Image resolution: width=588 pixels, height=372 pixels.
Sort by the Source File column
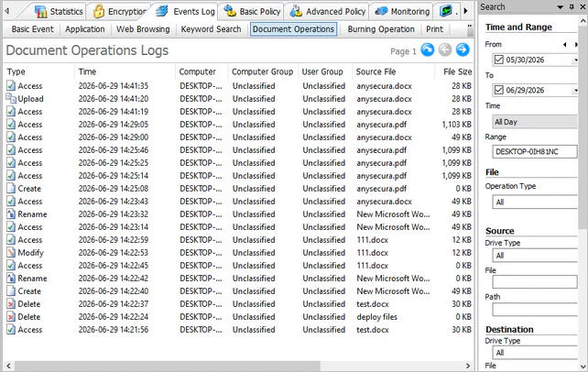click(393, 71)
